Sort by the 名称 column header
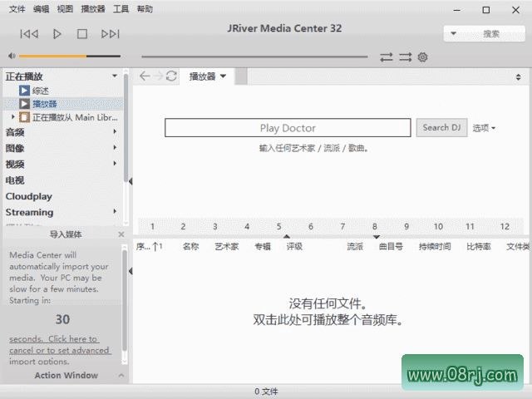Screen dimensions: 532x399 pyautogui.click(x=190, y=247)
